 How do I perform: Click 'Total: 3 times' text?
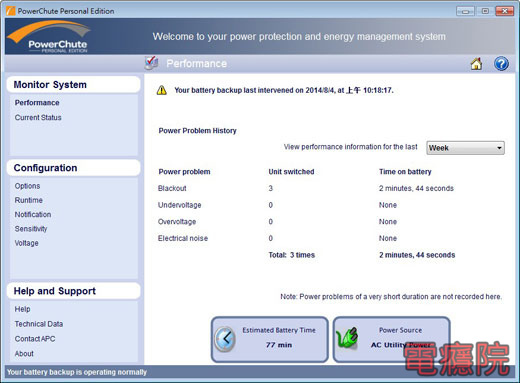[292, 255]
